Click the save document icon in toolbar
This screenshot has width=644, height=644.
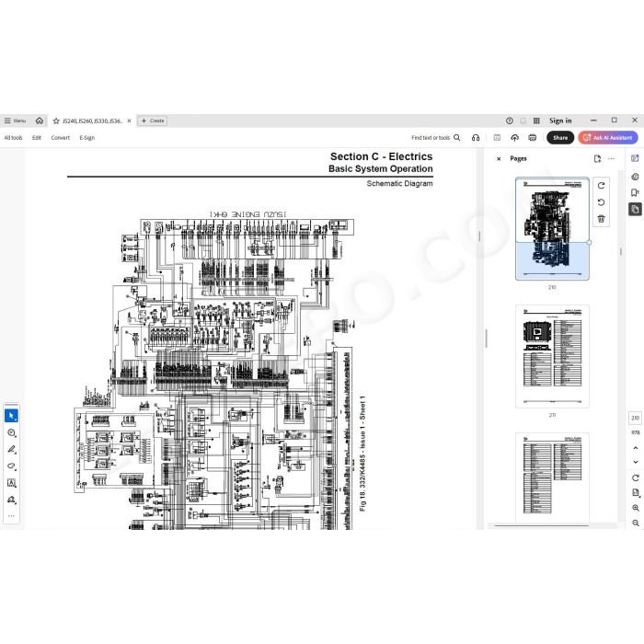coord(497,138)
